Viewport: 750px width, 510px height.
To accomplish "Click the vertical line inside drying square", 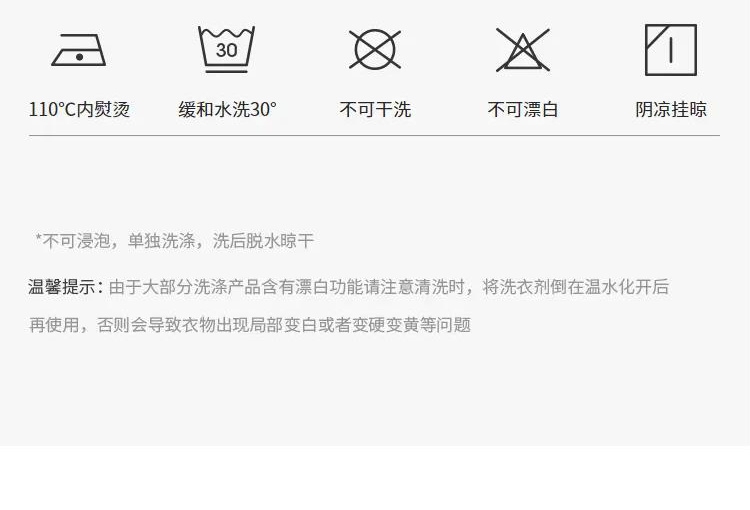I will (x=671, y=51).
